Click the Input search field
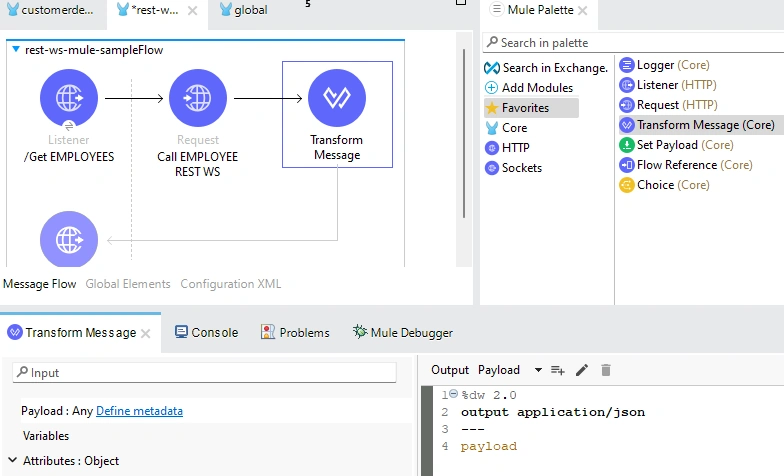Screen dimensions: 784x476 (204, 372)
